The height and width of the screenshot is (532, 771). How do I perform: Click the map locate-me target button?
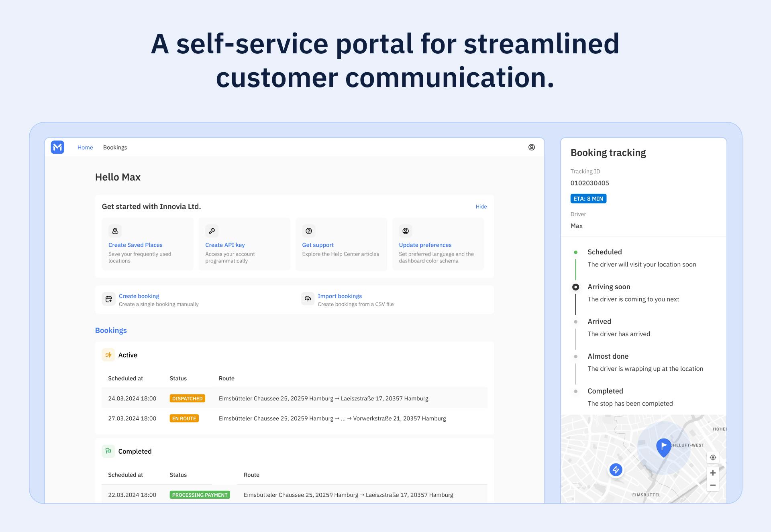pyautogui.click(x=713, y=457)
